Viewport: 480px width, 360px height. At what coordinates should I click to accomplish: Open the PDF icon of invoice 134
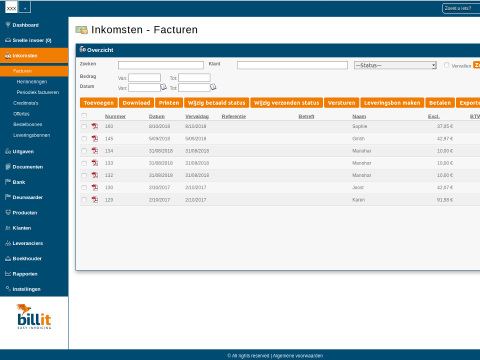pyautogui.click(x=95, y=151)
